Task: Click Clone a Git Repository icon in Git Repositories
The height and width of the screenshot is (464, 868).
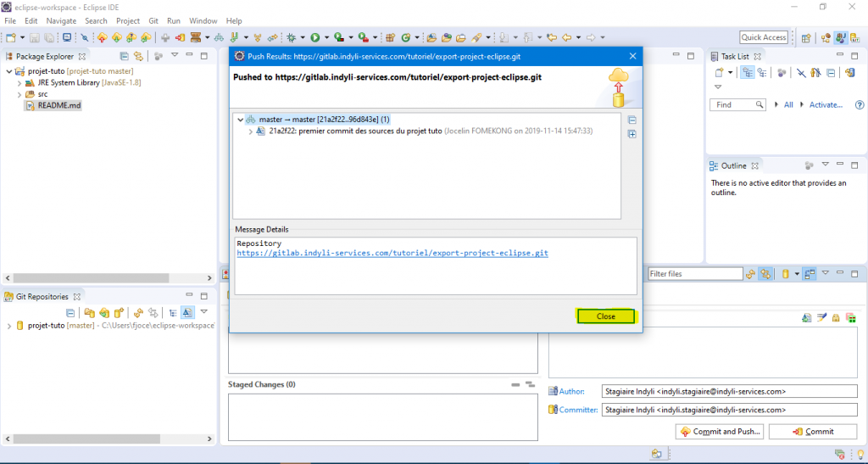Action: tap(103, 312)
